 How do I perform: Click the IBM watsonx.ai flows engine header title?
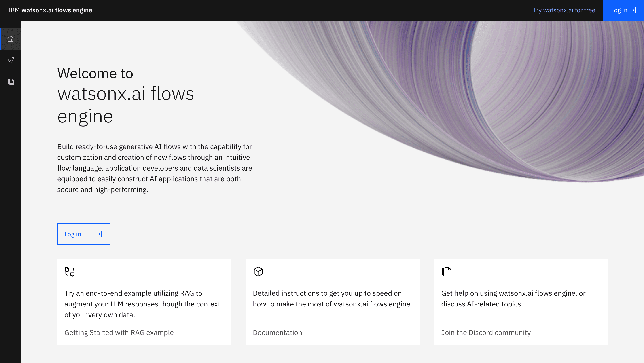pos(50,10)
